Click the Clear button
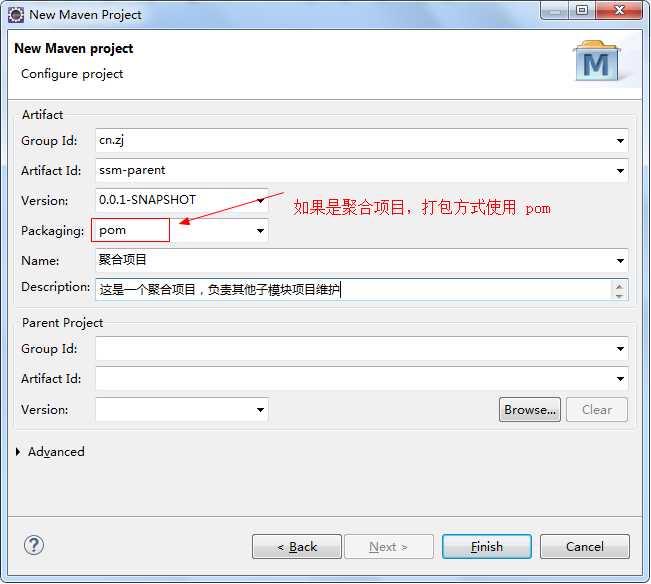This screenshot has height=584, width=651. [x=597, y=410]
